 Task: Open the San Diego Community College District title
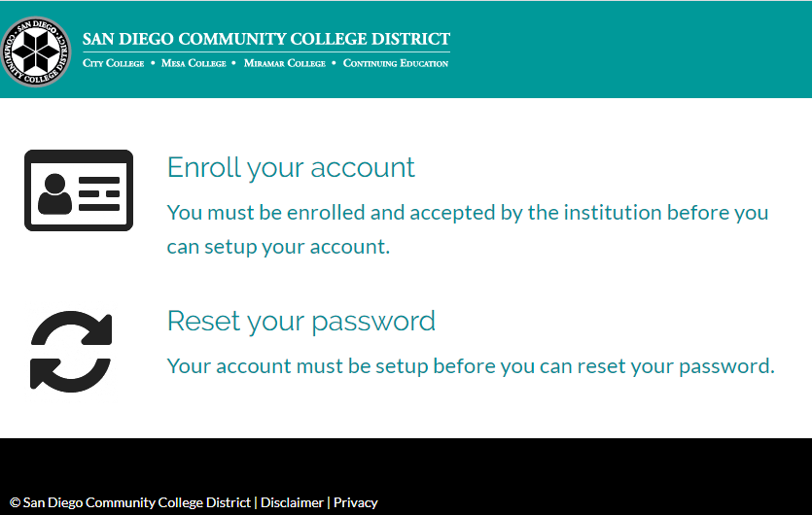(265, 40)
